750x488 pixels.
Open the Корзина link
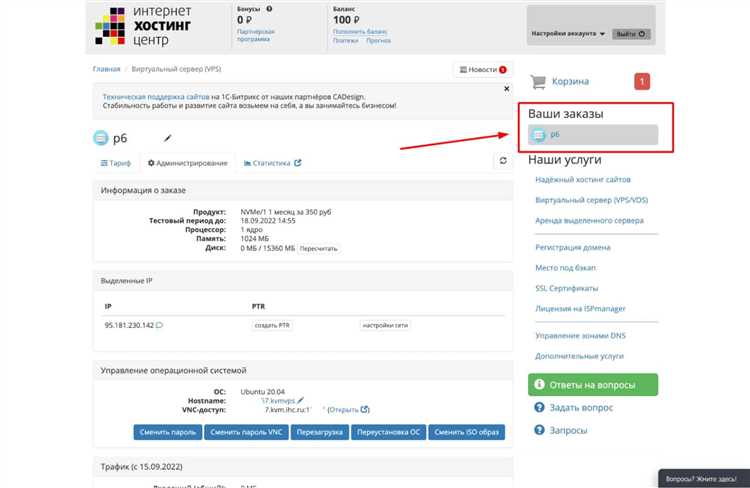pyautogui.click(x=570, y=81)
